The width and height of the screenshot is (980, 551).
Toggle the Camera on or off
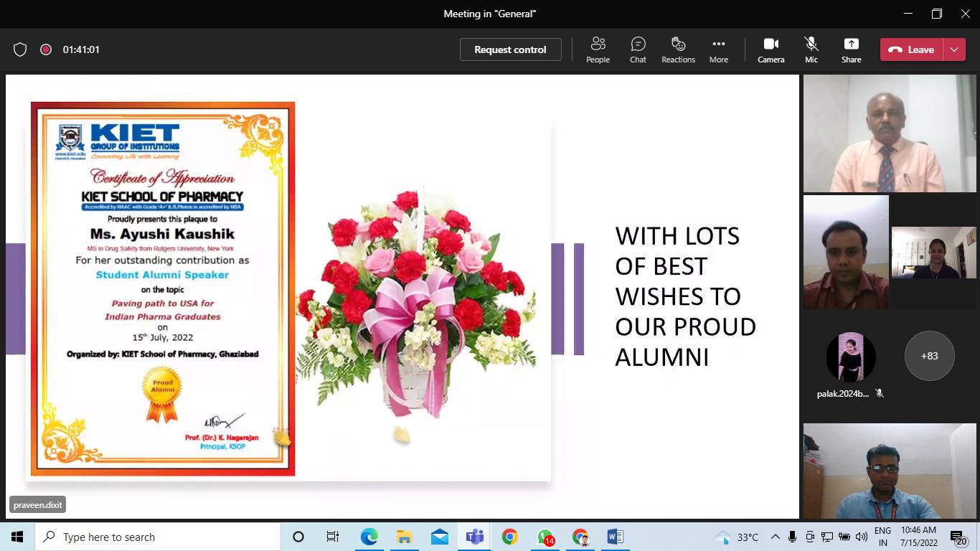(771, 50)
